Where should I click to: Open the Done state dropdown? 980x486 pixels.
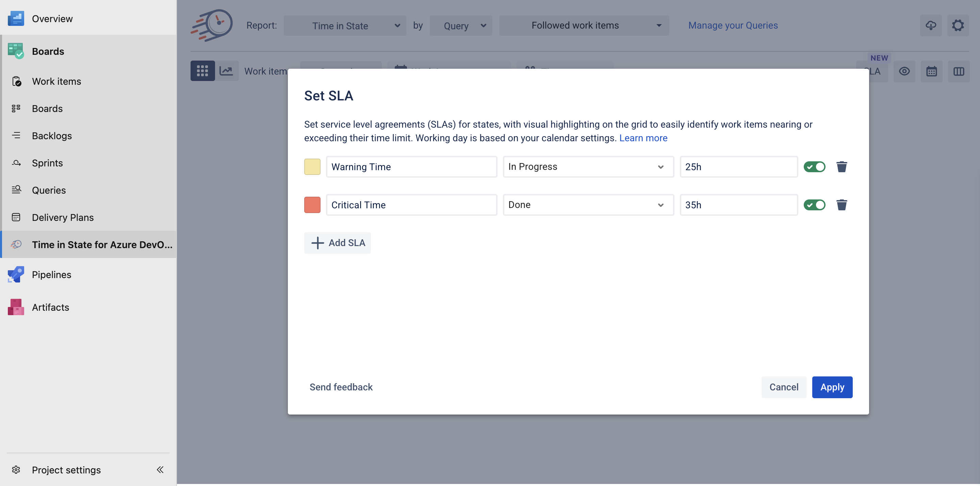tap(588, 205)
